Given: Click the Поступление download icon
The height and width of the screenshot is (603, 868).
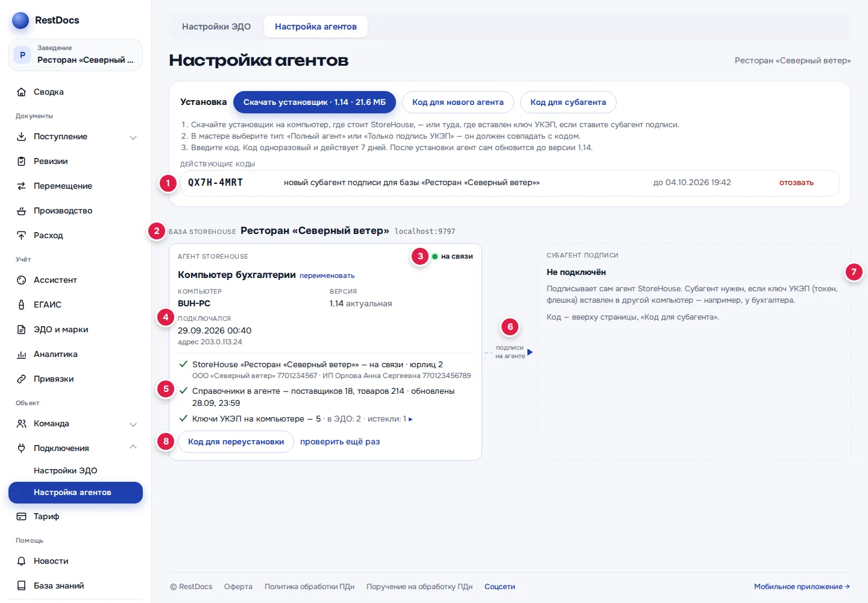Looking at the screenshot, I should 22,137.
